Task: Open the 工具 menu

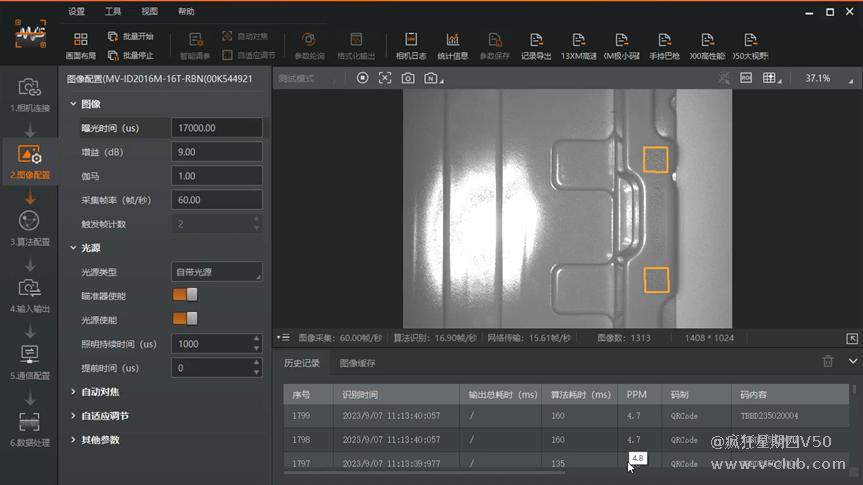Action: tap(113, 11)
